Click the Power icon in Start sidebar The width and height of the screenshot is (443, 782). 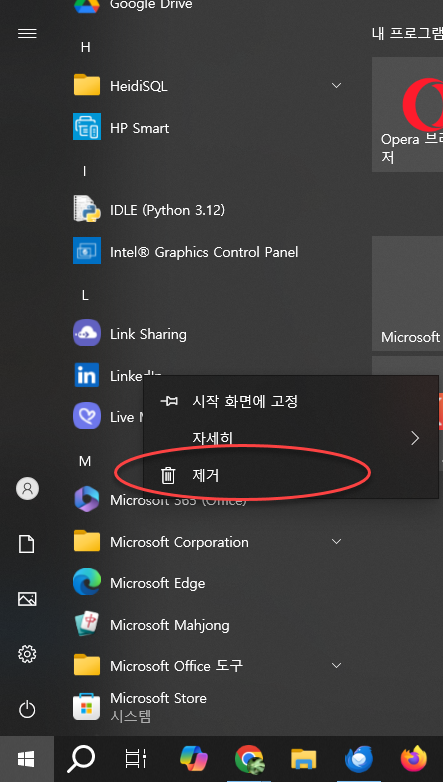[x=27, y=709]
